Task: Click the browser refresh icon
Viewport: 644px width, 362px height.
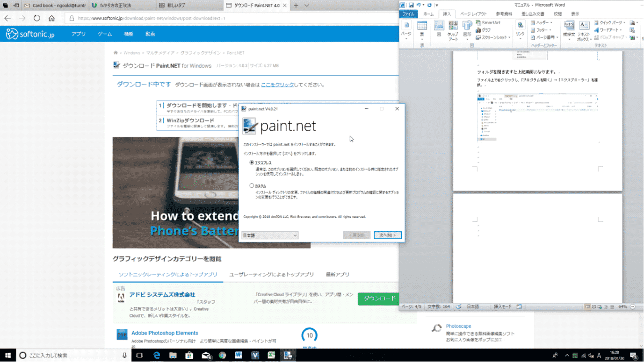Action: coord(37,18)
